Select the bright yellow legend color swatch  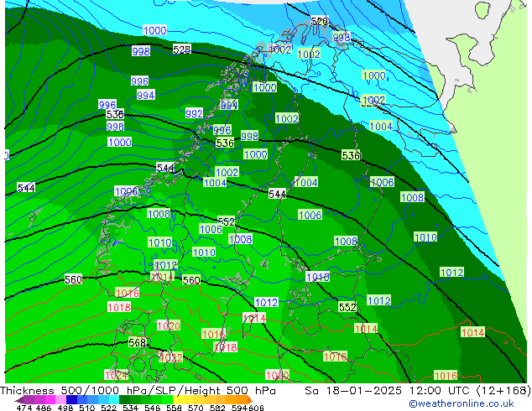(178, 399)
